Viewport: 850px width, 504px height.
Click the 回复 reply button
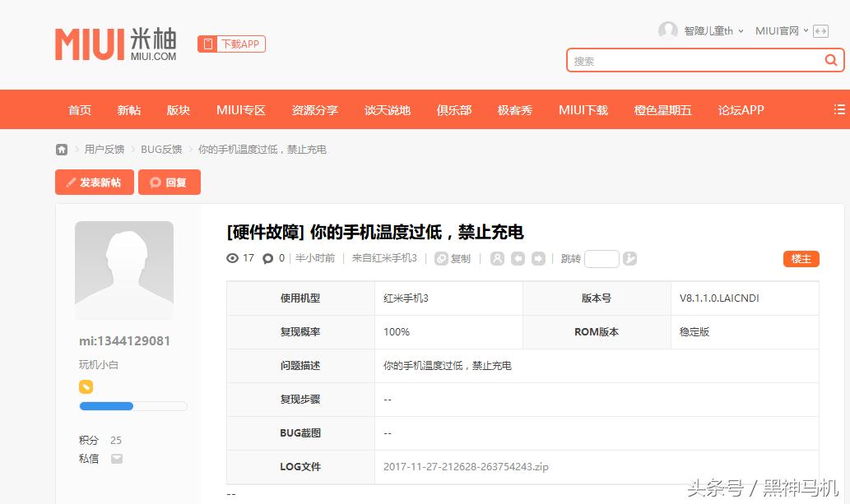(x=169, y=182)
